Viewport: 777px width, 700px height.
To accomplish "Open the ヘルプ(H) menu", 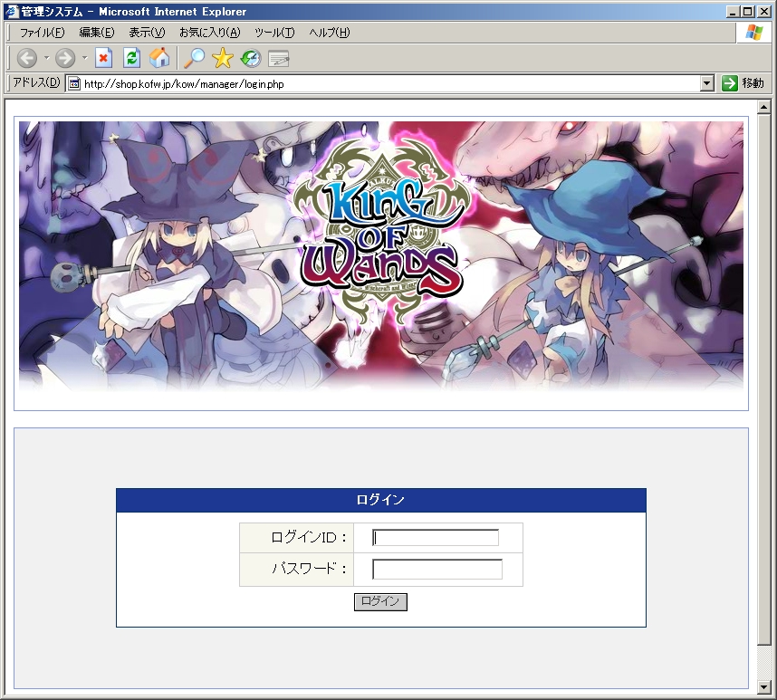I will pos(330,33).
